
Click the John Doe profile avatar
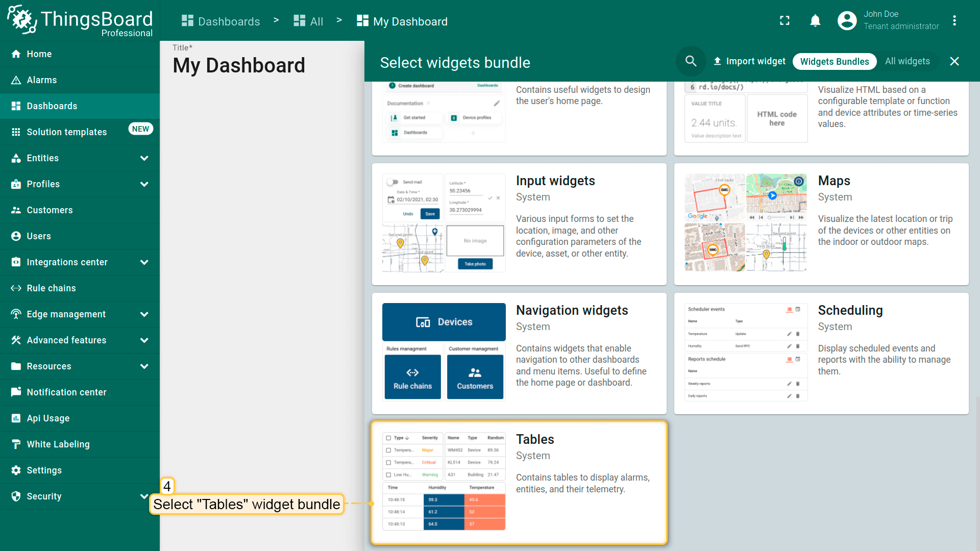pyautogui.click(x=847, y=21)
